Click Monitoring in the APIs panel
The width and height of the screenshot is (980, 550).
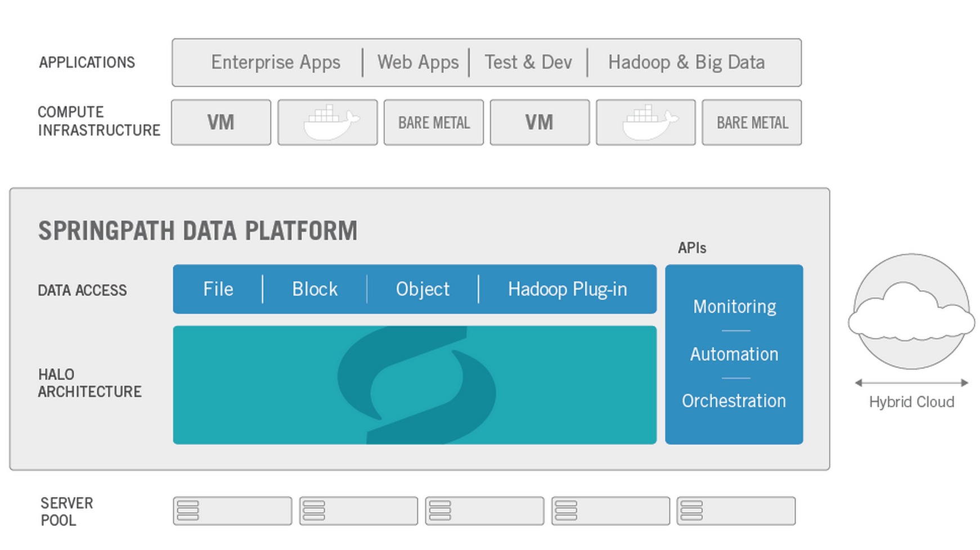coord(734,306)
